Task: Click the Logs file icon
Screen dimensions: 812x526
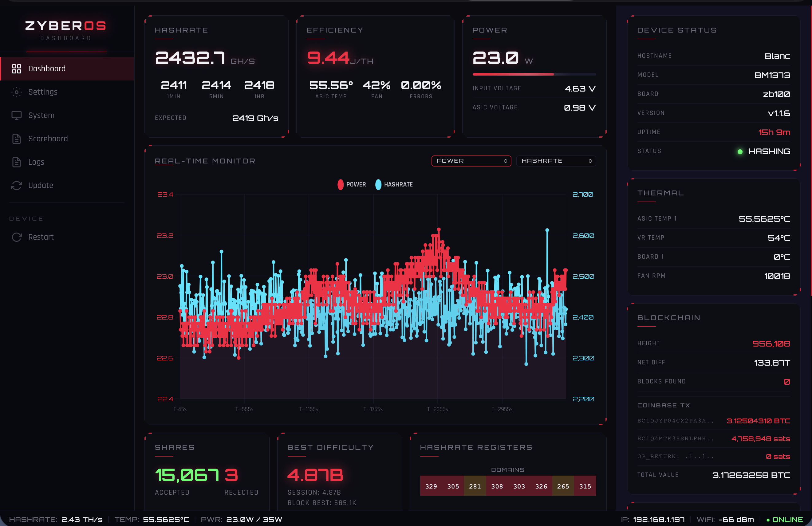Action: (x=16, y=162)
